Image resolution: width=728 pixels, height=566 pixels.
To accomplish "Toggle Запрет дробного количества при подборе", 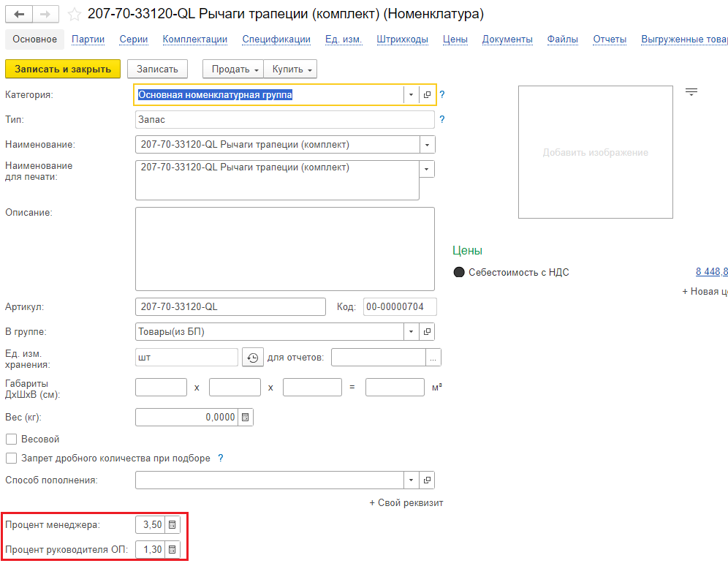I will (11, 459).
